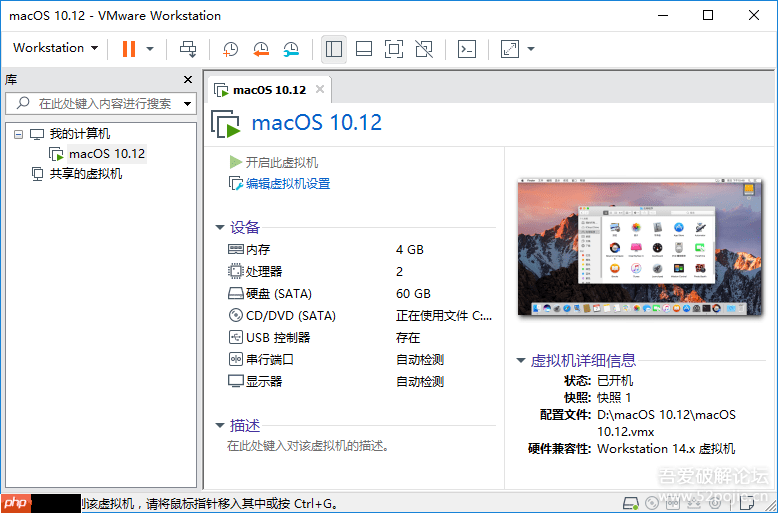Close the library panel
The image size is (778, 513).
(188, 79)
